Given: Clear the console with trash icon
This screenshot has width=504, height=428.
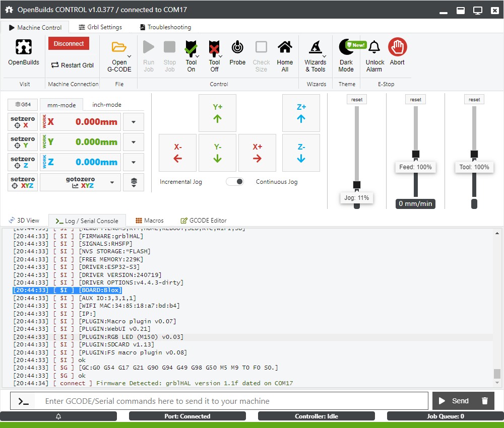Looking at the screenshot, I should tap(485, 401).
